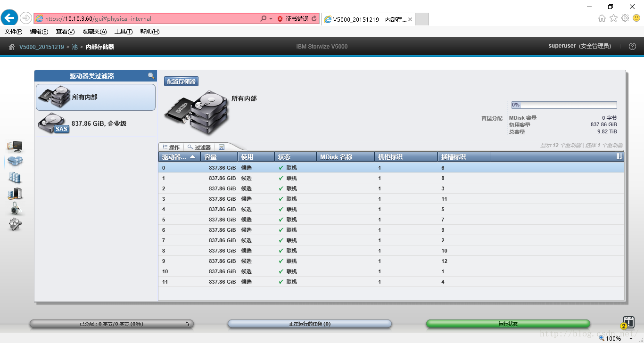
Task: Open the 文件(F) menu
Action: tap(13, 32)
